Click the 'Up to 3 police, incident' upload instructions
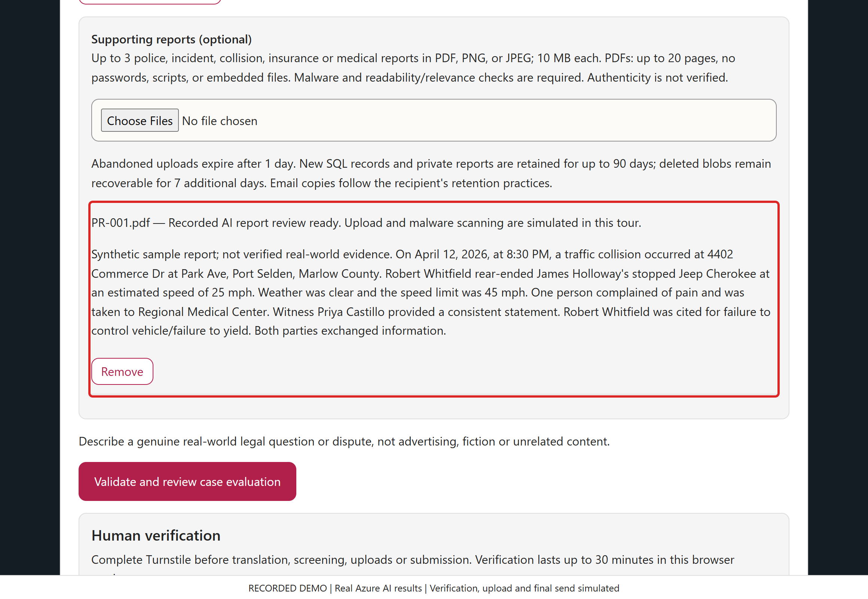This screenshot has height=599, width=868. click(413, 68)
